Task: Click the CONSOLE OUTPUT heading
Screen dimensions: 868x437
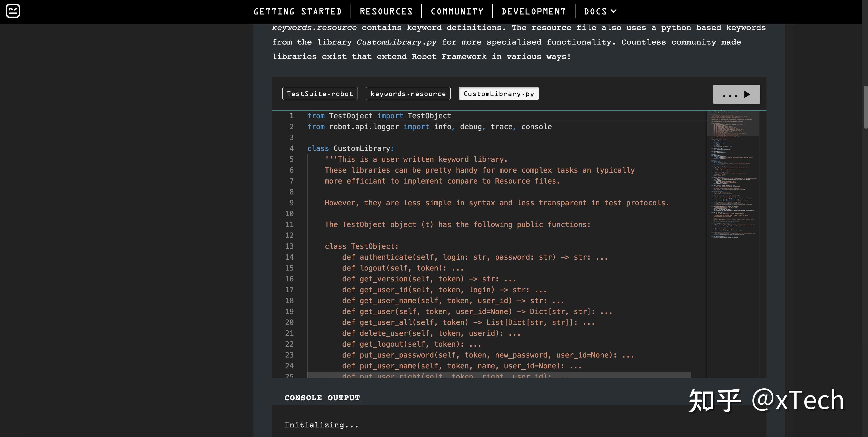Action: point(322,398)
